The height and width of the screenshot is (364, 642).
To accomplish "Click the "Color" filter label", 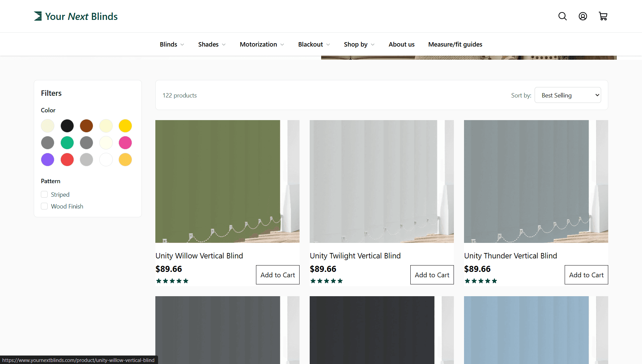I will coord(48,110).
